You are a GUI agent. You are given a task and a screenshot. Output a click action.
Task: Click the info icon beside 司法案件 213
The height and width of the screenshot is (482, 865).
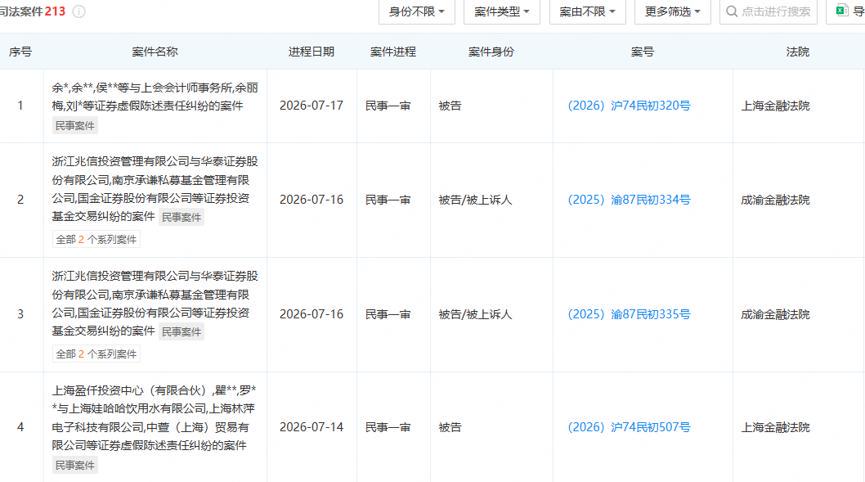point(79,12)
